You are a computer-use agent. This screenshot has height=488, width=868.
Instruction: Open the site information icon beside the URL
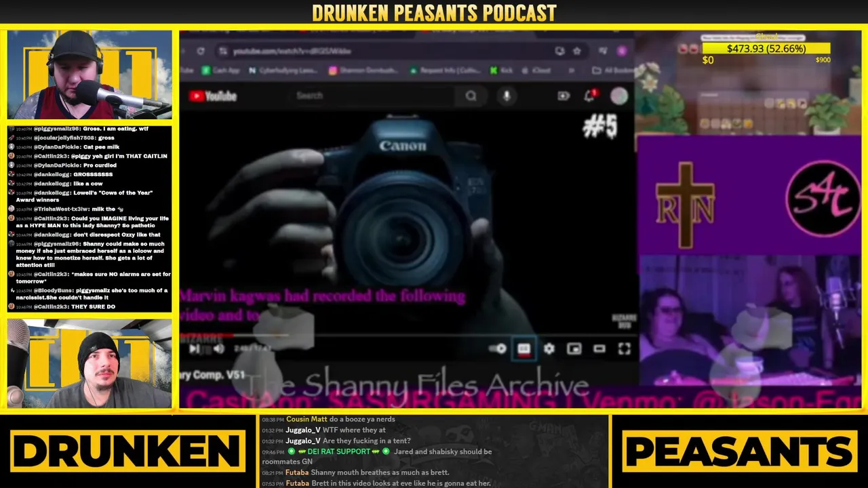tap(222, 51)
